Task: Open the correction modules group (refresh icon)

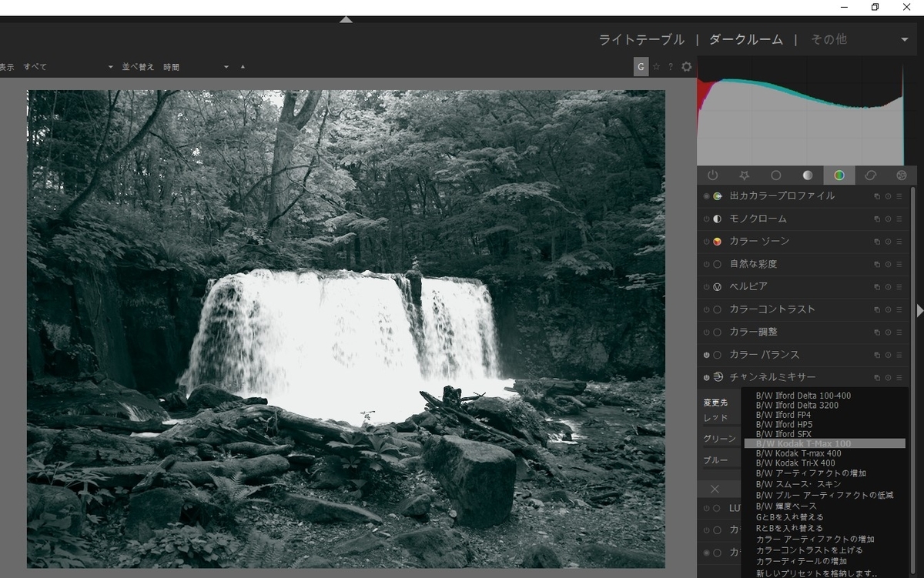Action: (870, 175)
